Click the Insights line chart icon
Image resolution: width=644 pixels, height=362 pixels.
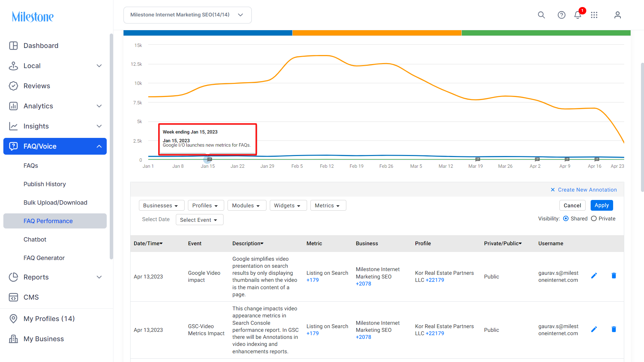point(13,126)
